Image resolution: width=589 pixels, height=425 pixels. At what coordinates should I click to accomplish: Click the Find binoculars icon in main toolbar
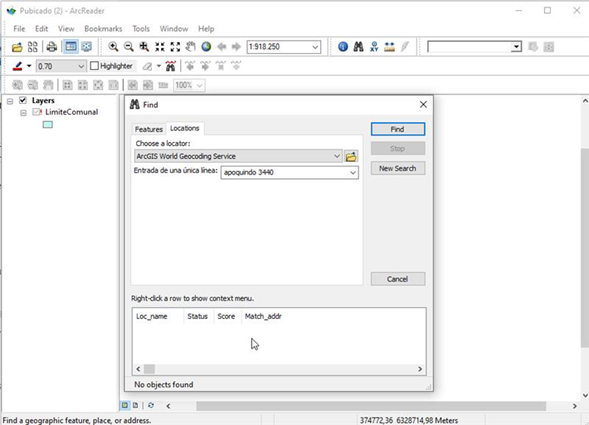[358, 47]
